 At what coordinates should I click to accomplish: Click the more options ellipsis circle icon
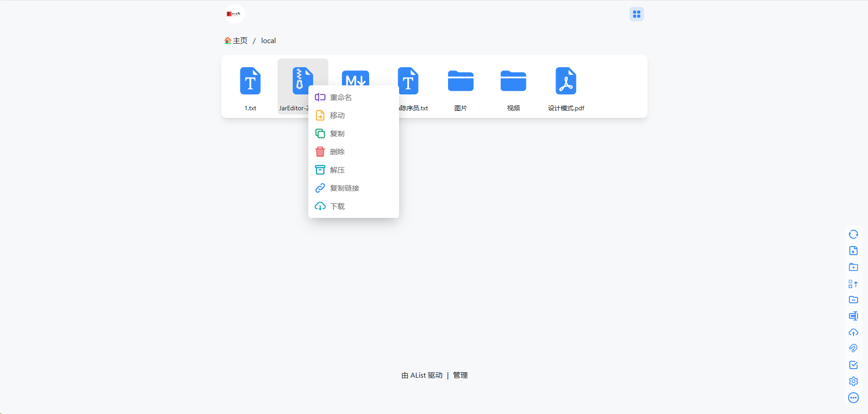tap(853, 398)
